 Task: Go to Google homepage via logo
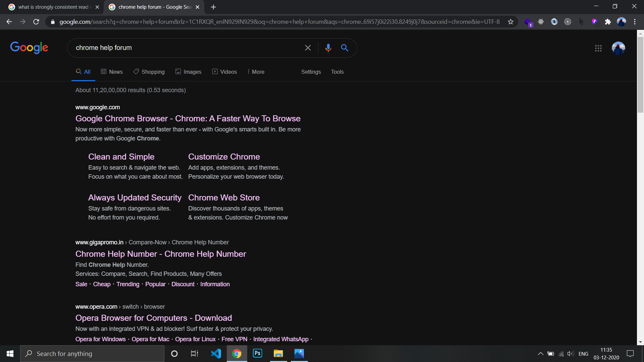tap(29, 48)
